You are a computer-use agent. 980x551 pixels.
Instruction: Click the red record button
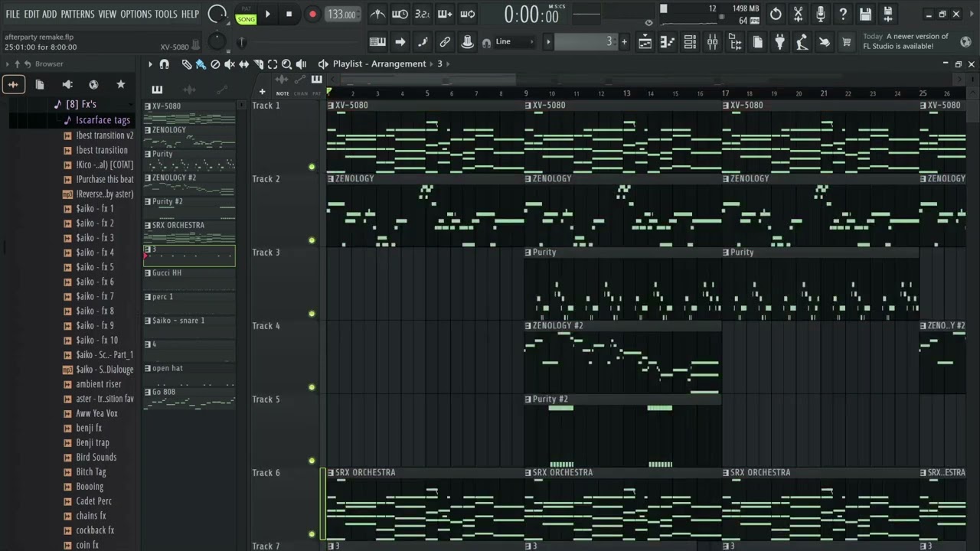(312, 14)
